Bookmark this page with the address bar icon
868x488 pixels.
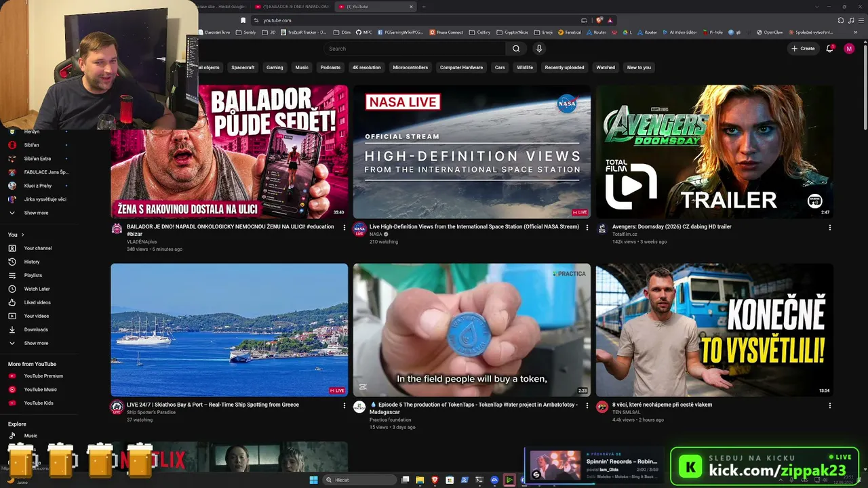tap(243, 20)
